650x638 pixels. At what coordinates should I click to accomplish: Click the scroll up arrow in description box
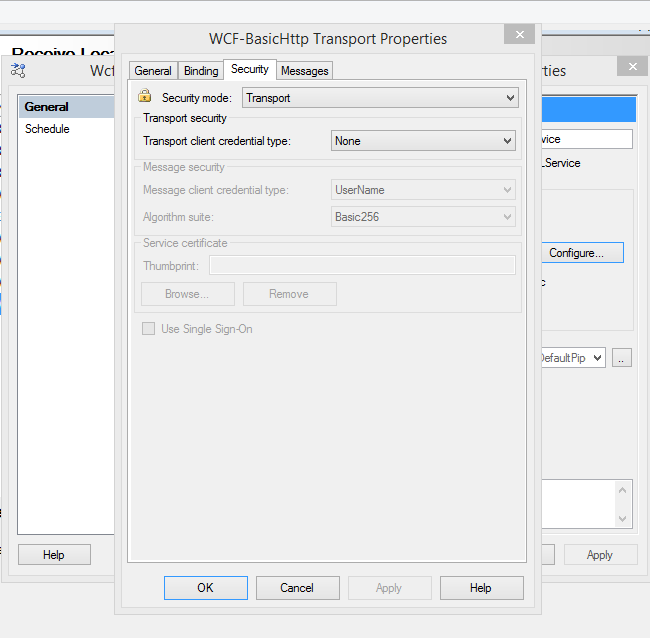pyautogui.click(x=622, y=490)
